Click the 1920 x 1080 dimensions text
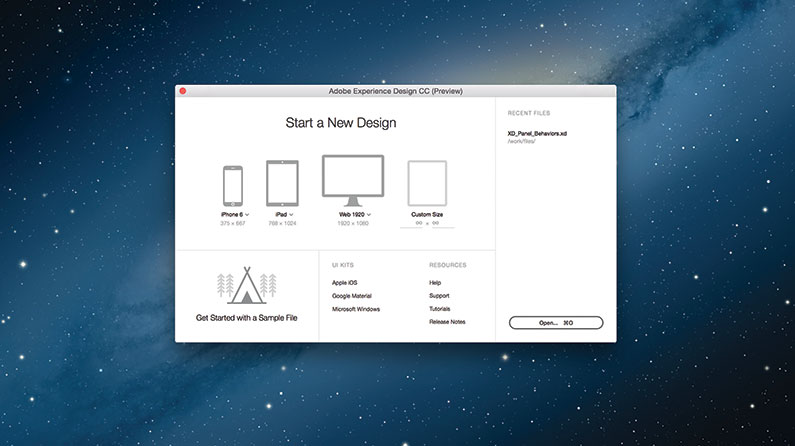 [x=353, y=224]
